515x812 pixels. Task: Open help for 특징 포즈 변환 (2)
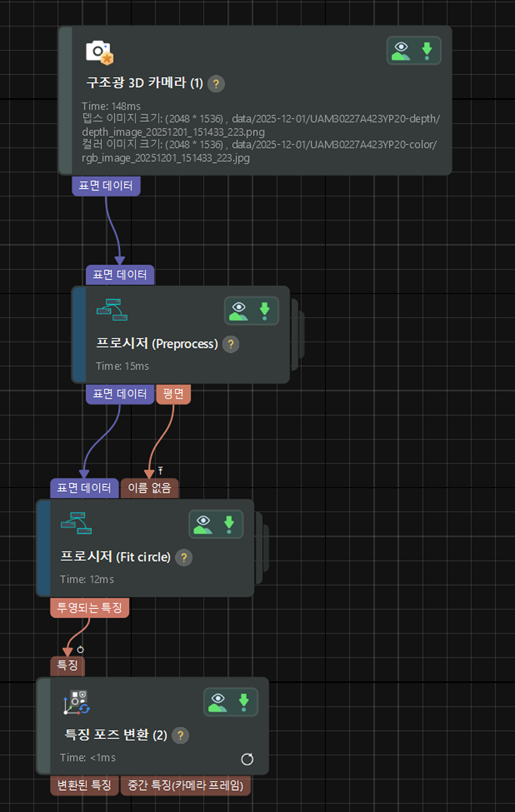(x=180, y=735)
